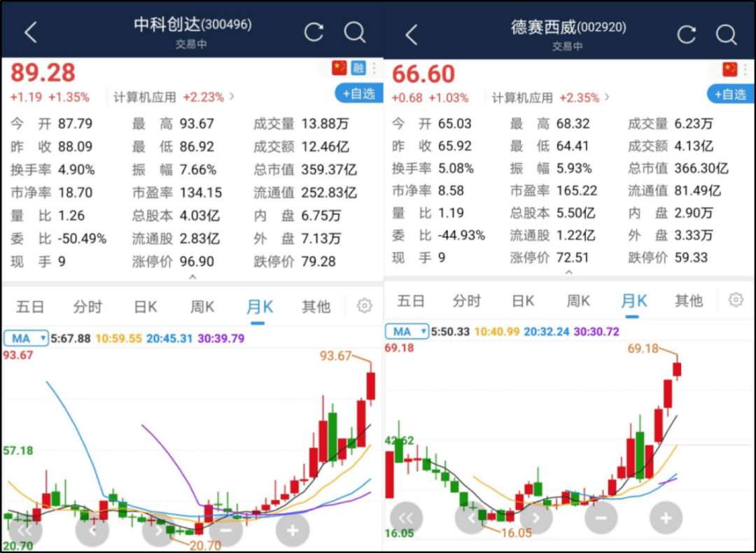Open more options dots on 德赛西威 panel
The height and width of the screenshot is (553, 756).
point(746,69)
